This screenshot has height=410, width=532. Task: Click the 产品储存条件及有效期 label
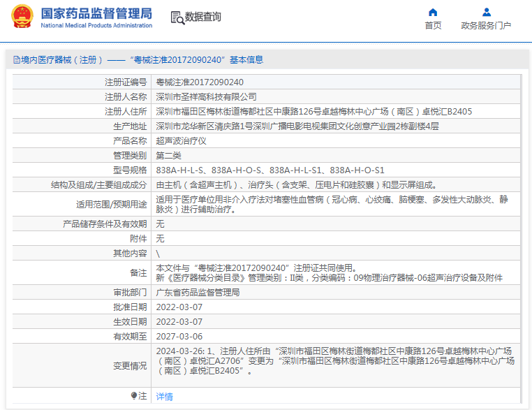(105, 224)
